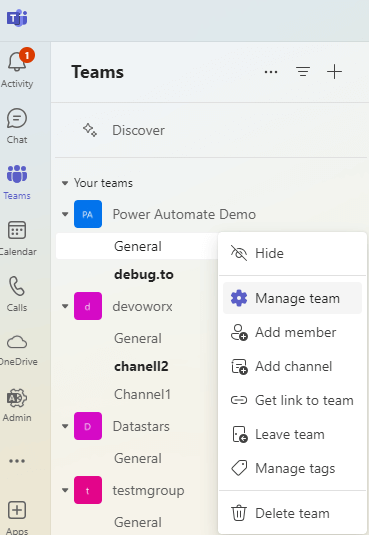Click the plus to create or join team

pos(335,72)
